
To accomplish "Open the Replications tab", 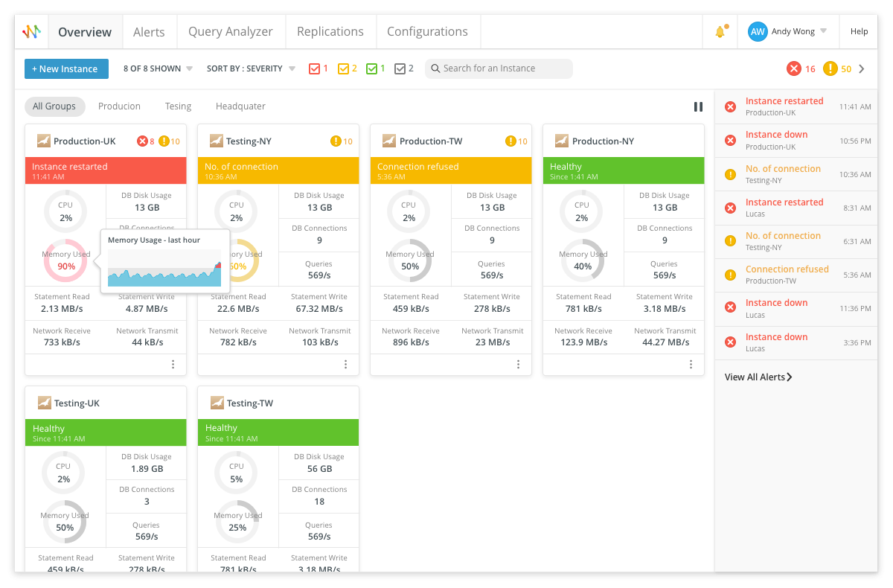I will [330, 32].
